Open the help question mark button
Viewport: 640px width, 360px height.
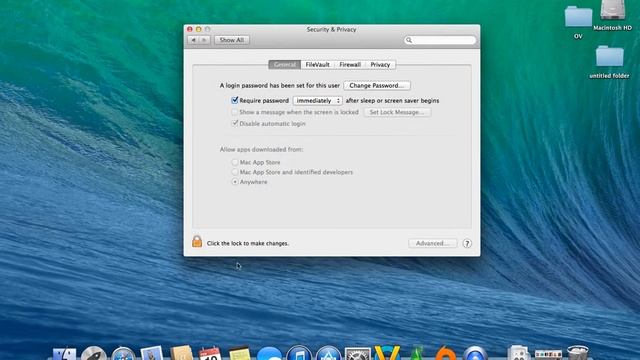click(467, 243)
